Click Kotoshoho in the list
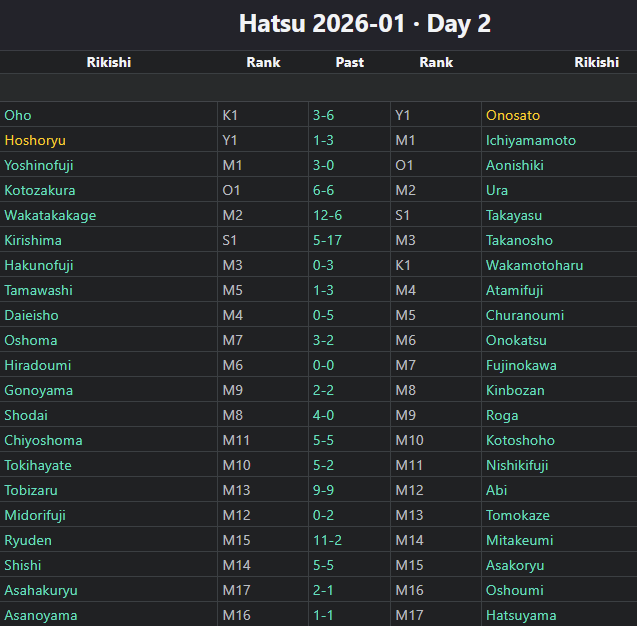 pyautogui.click(x=520, y=440)
